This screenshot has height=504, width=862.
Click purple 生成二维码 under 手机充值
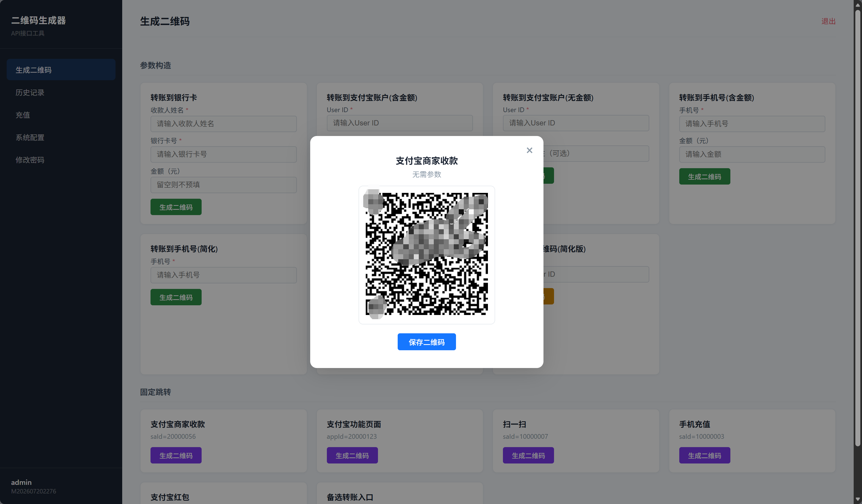704,455
